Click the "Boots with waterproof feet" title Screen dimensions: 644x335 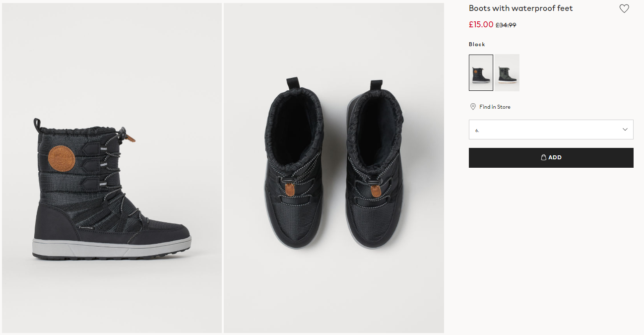click(520, 8)
